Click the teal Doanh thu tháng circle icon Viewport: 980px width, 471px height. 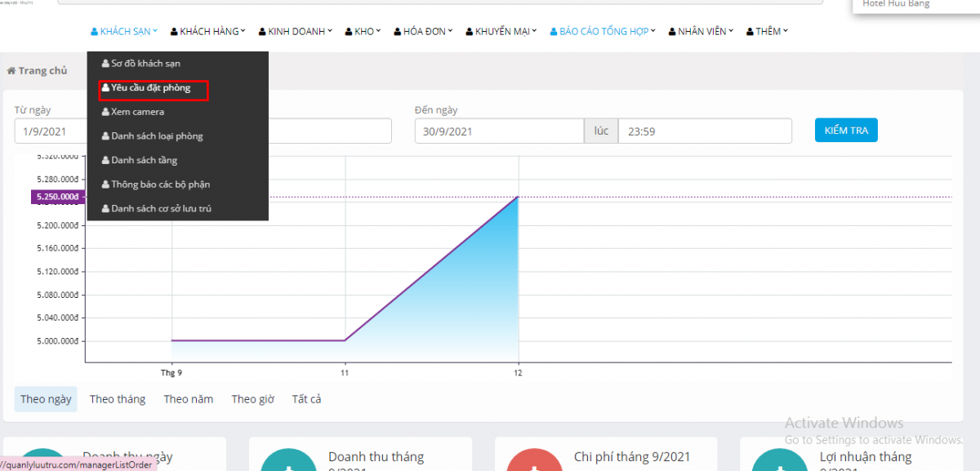(286, 462)
